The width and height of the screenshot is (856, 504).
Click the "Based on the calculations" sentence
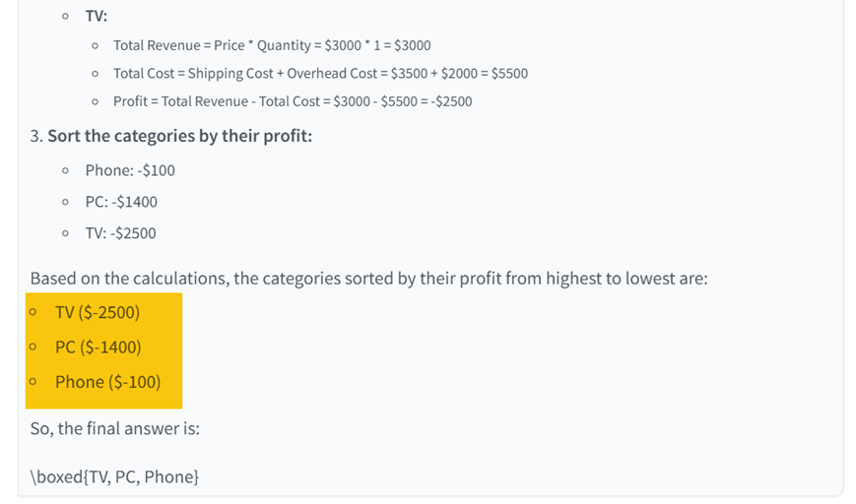coord(368,278)
